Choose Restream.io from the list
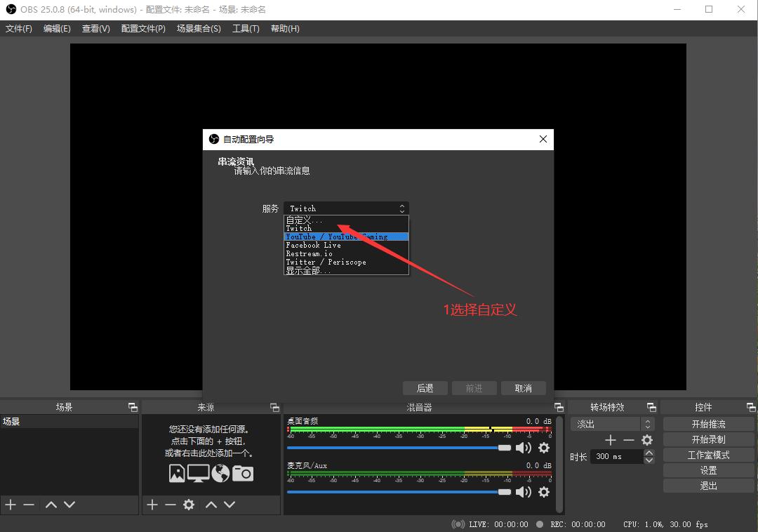 (346, 253)
